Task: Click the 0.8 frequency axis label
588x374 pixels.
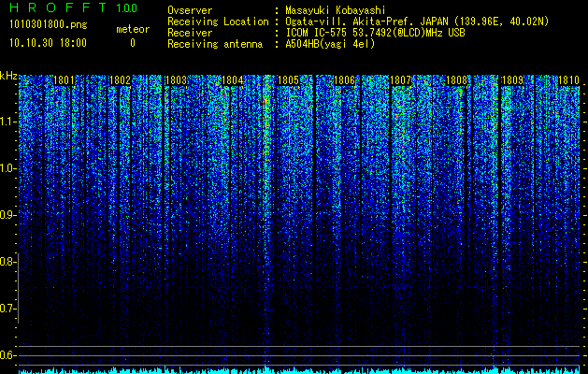Action: click(7, 262)
